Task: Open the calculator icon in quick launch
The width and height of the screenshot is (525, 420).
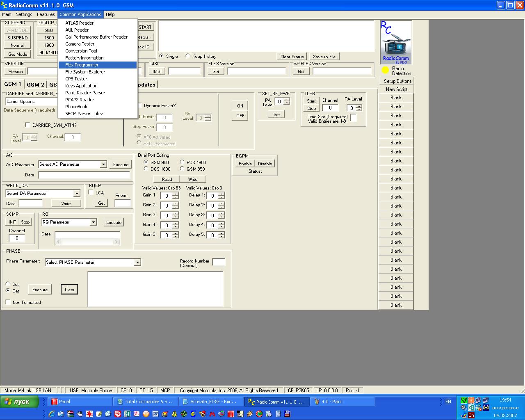Action: [278, 414]
